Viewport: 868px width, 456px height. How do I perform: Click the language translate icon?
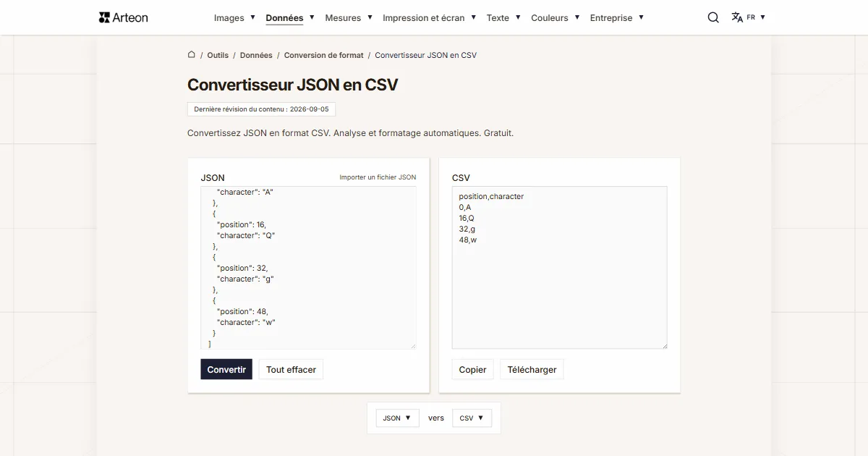[x=737, y=17]
